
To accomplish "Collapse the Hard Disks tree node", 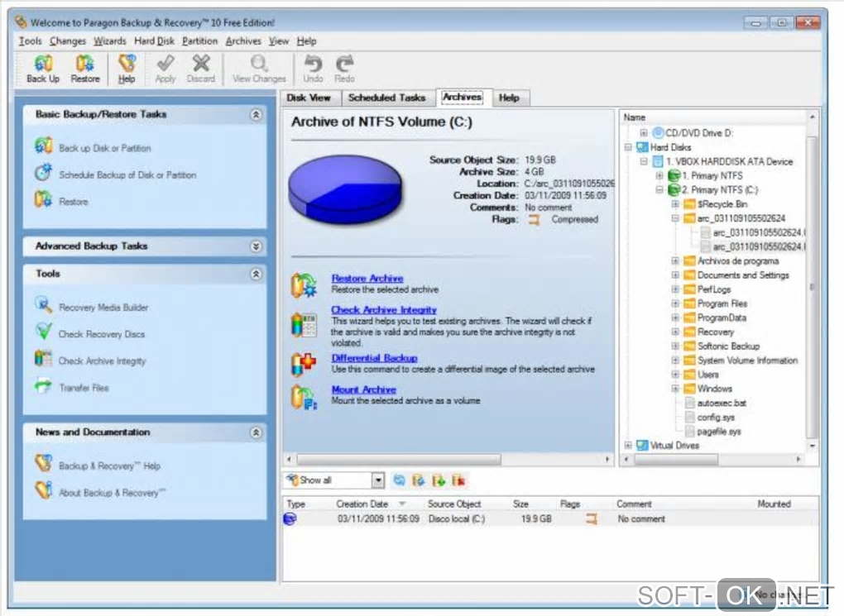I will click(627, 147).
